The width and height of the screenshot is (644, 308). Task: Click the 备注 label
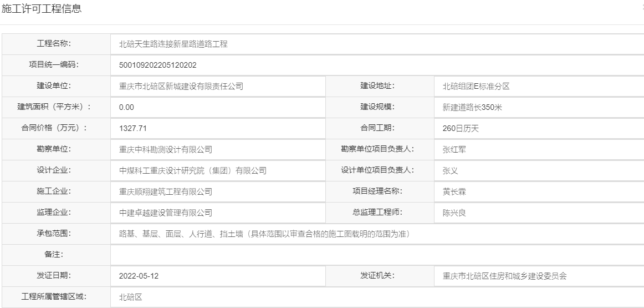click(x=54, y=254)
